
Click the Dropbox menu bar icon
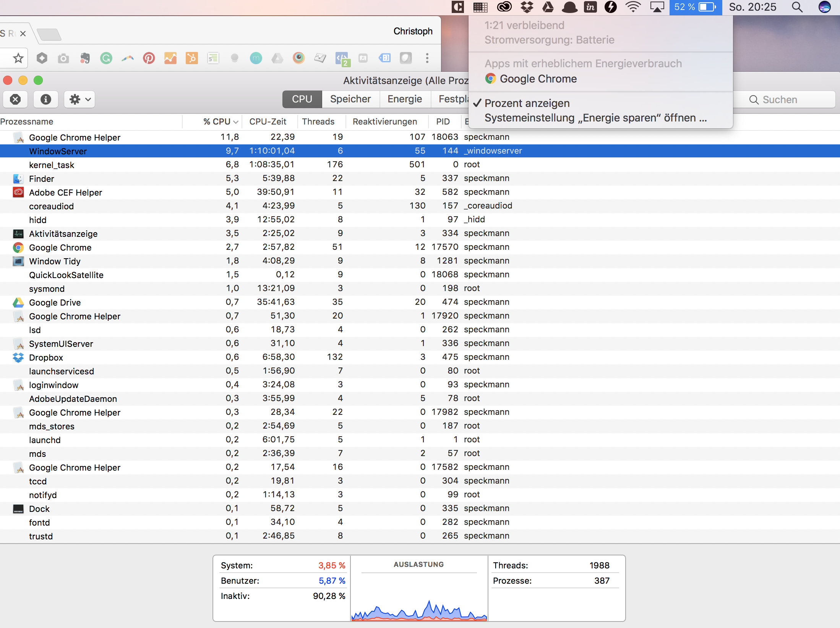(x=527, y=7)
